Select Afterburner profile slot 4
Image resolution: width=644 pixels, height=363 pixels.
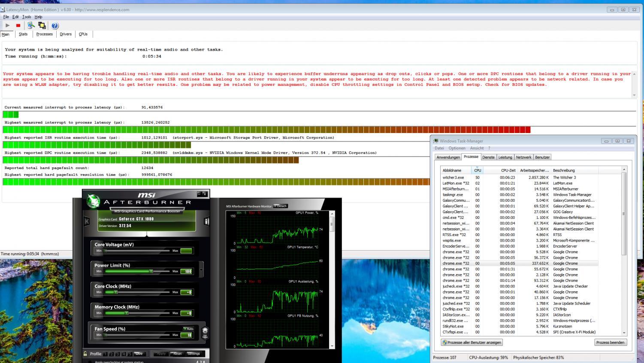[124, 354]
